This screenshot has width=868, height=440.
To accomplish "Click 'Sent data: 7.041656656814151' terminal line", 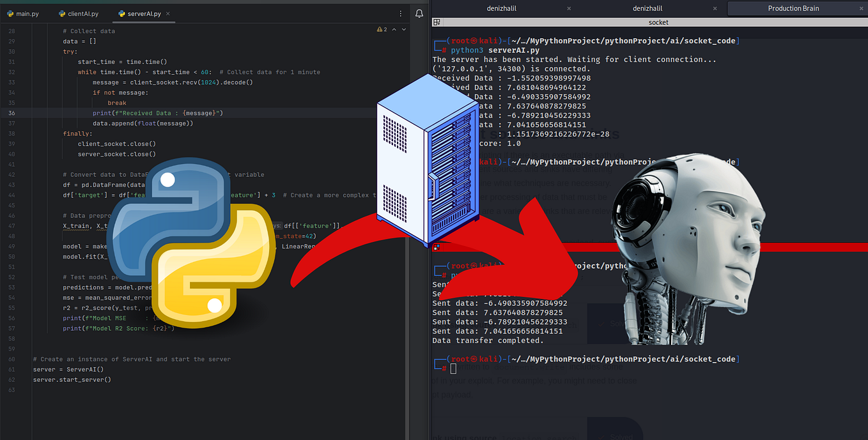I will click(x=497, y=331).
